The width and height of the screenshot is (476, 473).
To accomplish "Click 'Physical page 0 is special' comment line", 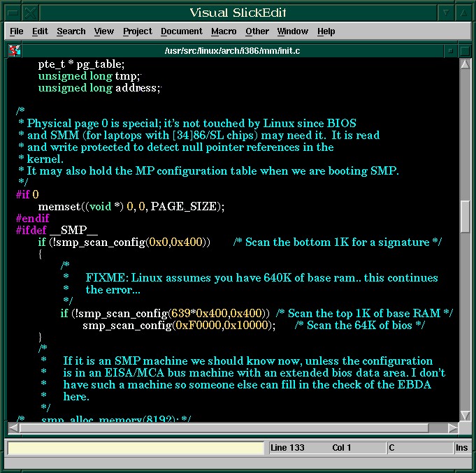I will pyautogui.click(x=187, y=124).
